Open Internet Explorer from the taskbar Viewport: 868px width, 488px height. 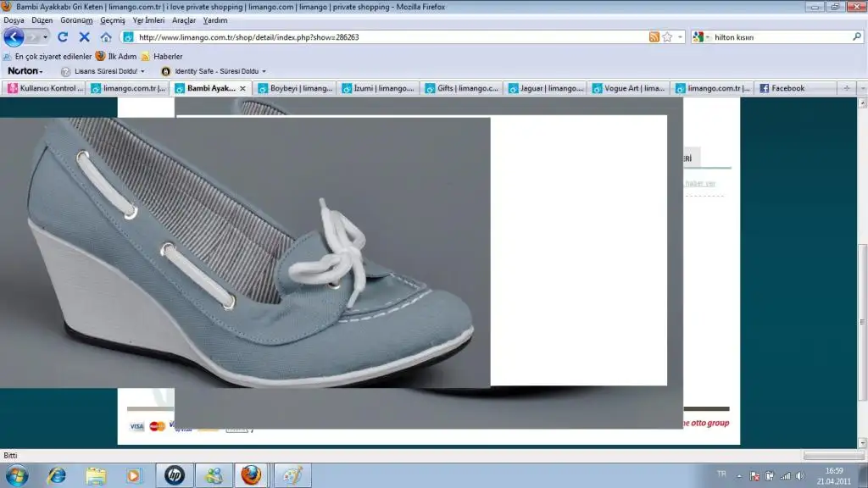[x=56, y=475]
